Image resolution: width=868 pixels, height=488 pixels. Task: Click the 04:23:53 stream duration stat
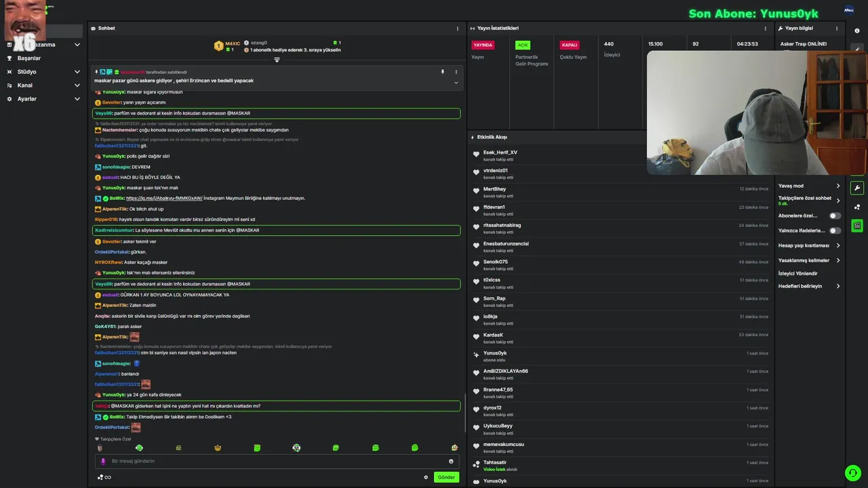[747, 44]
